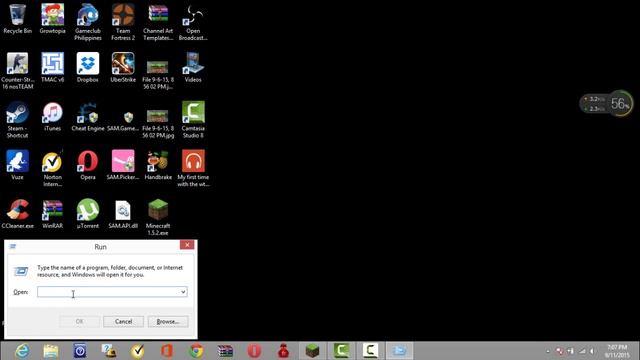
Task: Select the Counter-Strike 1.6 nosTEAM icon
Action: pos(17,71)
